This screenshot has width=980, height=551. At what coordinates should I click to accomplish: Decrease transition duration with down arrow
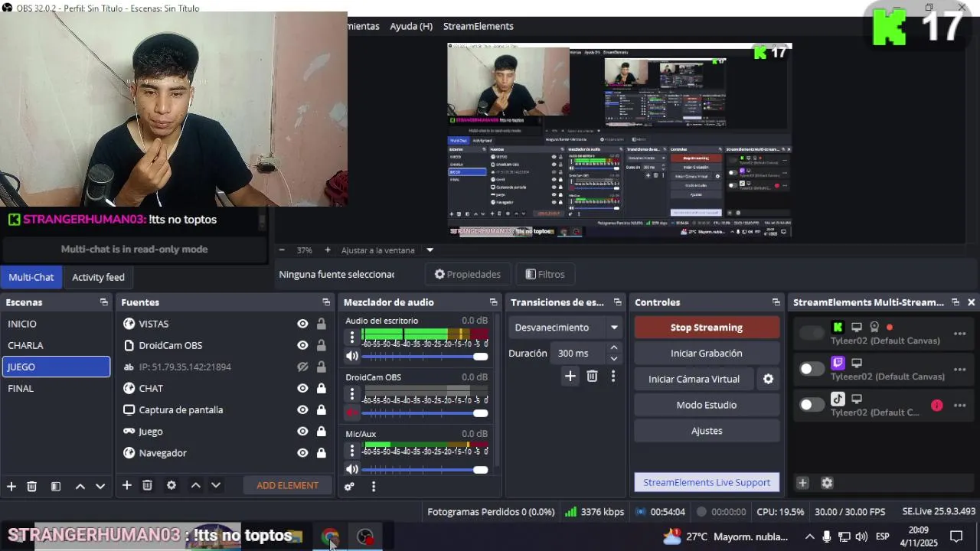coord(613,358)
